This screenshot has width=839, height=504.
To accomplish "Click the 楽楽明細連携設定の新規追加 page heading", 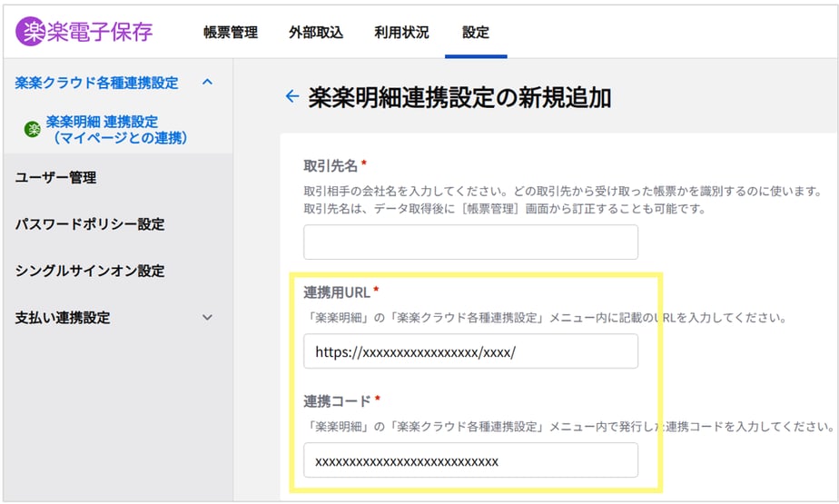I will (459, 97).
